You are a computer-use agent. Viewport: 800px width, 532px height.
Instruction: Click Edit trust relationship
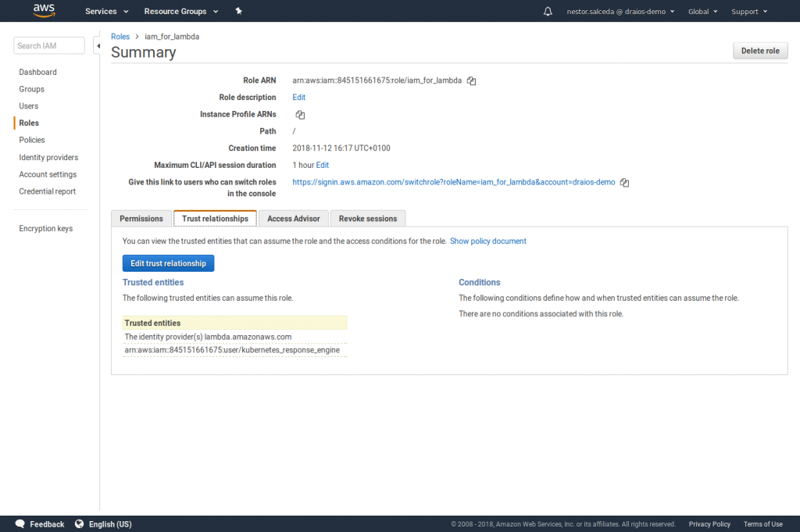click(x=168, y=262)
